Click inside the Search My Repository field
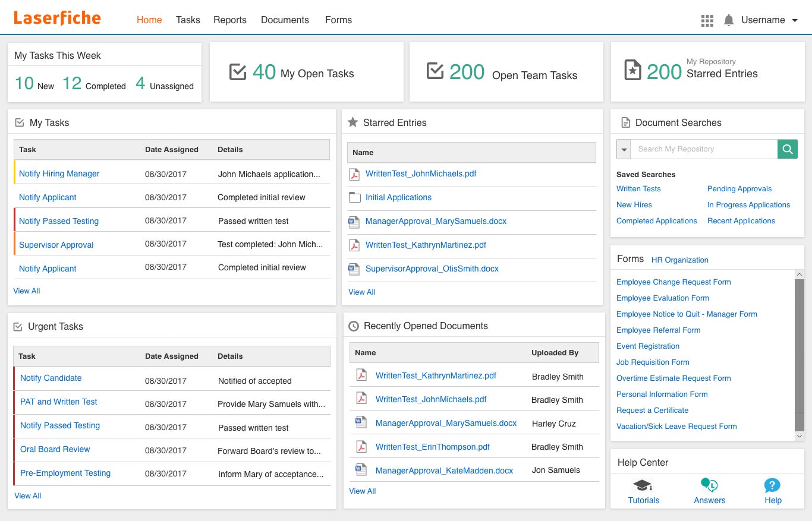The image size is (812, 521). pyautogui.click(x=684, y=149)
